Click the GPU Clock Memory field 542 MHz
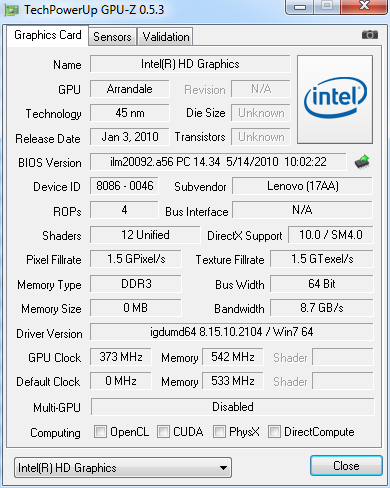The width and height of the screenshot is (390, 488). point(233,357)
